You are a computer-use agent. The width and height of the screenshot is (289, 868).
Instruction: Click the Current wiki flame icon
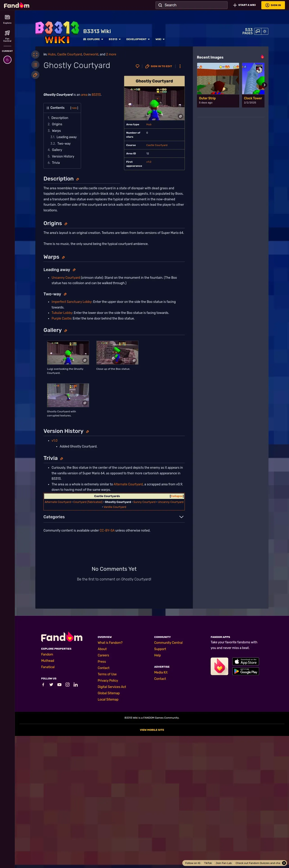coord(7,60)
